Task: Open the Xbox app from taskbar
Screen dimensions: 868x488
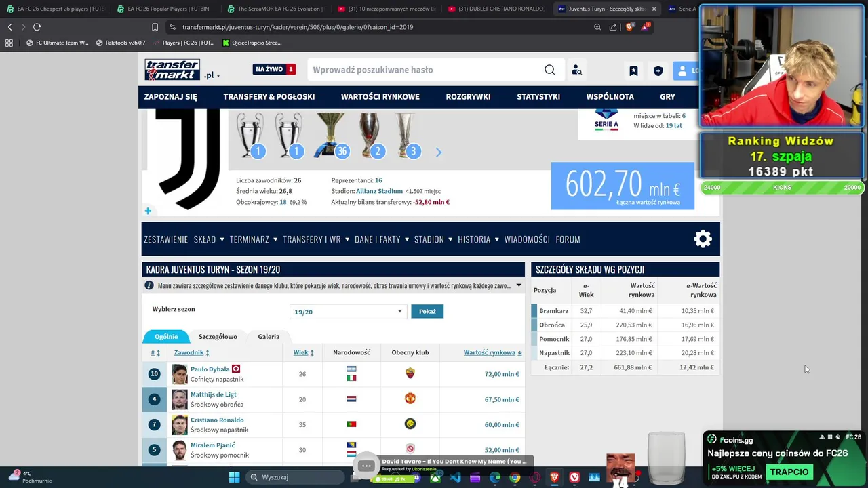Action: pyautogui.click(x=435, y=477)
